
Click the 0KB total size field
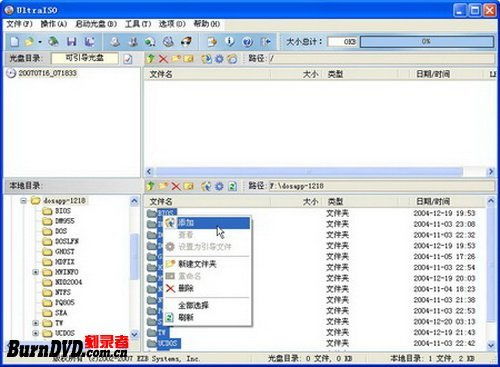click(343, 42)
